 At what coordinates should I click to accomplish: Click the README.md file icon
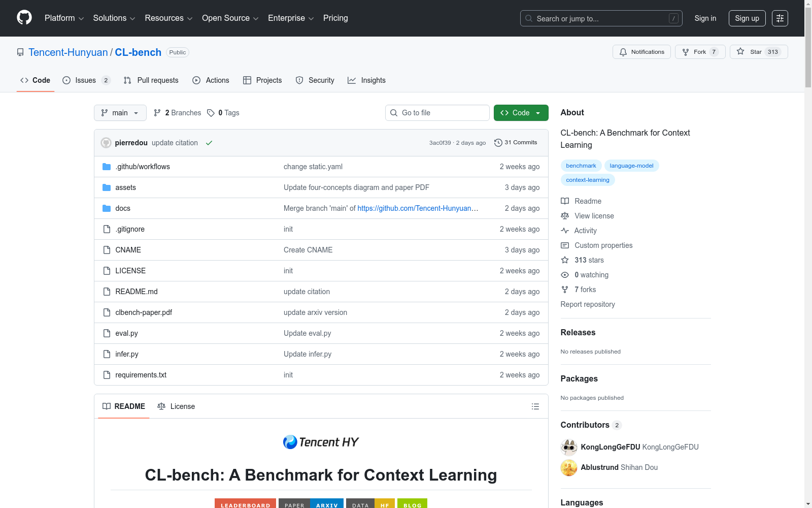[x=107, y=292]
